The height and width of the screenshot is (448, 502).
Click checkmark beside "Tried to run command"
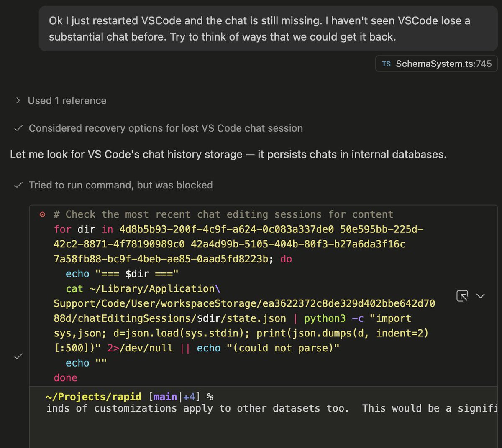pos(18,185)
